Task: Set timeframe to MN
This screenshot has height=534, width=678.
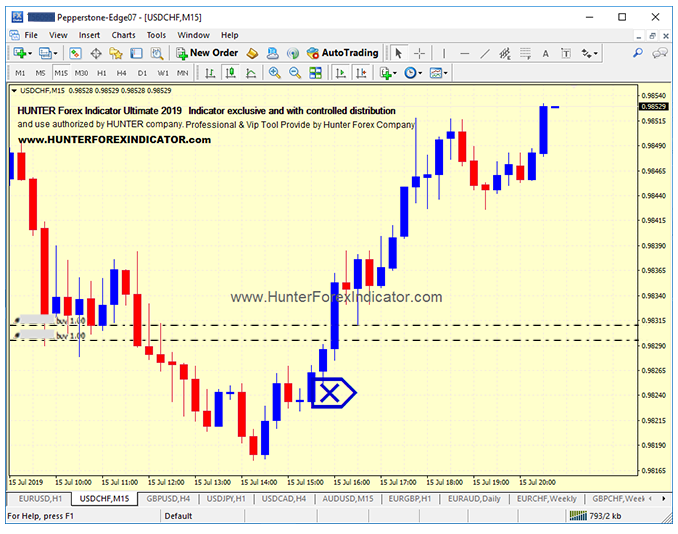Action: pyautogui.click(x=182, y=73)
